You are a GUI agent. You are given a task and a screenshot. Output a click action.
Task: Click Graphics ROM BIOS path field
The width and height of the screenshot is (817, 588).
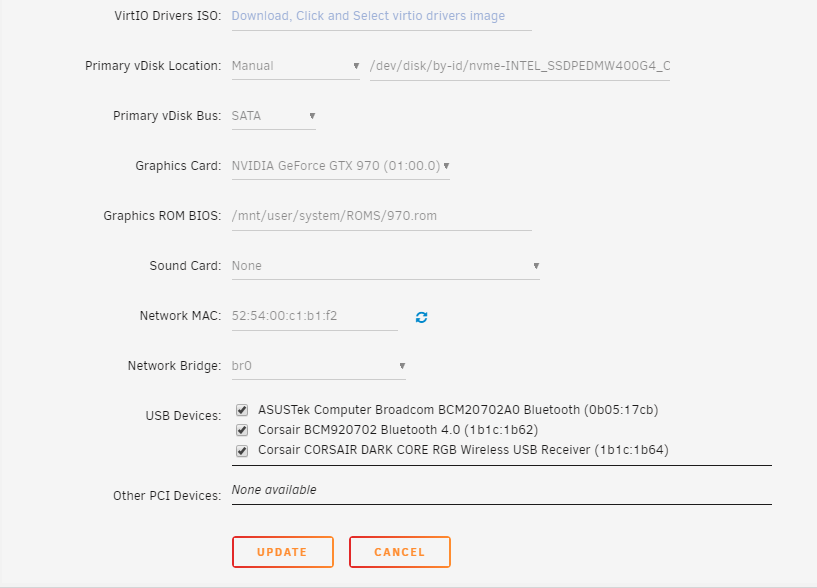pos(381,216)
